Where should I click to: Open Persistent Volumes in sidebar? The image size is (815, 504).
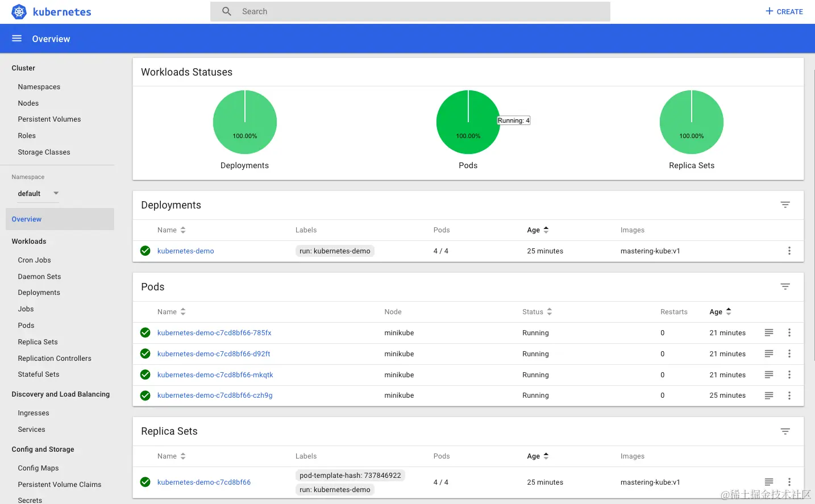coord(49,119)
